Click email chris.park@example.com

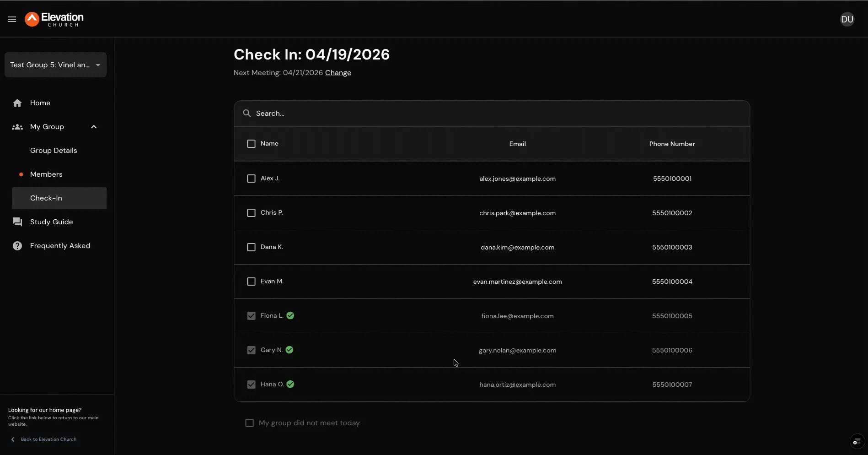click(518, 213)
